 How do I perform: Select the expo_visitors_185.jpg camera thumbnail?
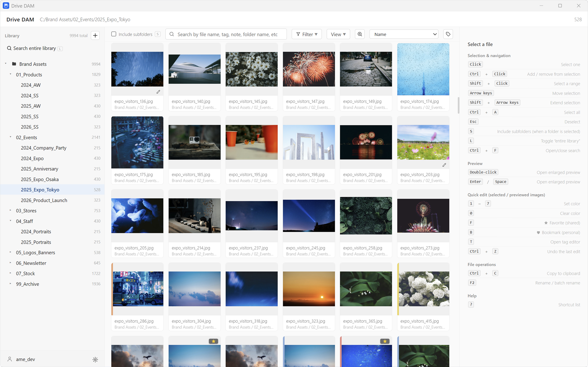194,142
